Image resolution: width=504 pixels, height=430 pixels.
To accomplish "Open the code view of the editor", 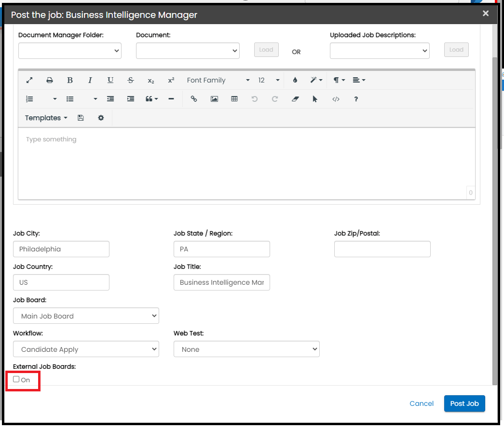I will click(x=336, y=99).
